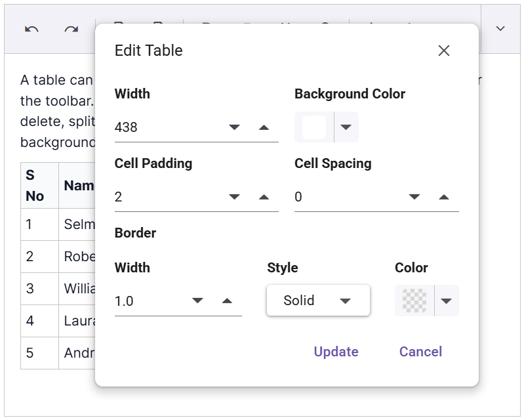524x420 pixels.
Task: Increase Cell Padding value
Action: coord(264,197)
